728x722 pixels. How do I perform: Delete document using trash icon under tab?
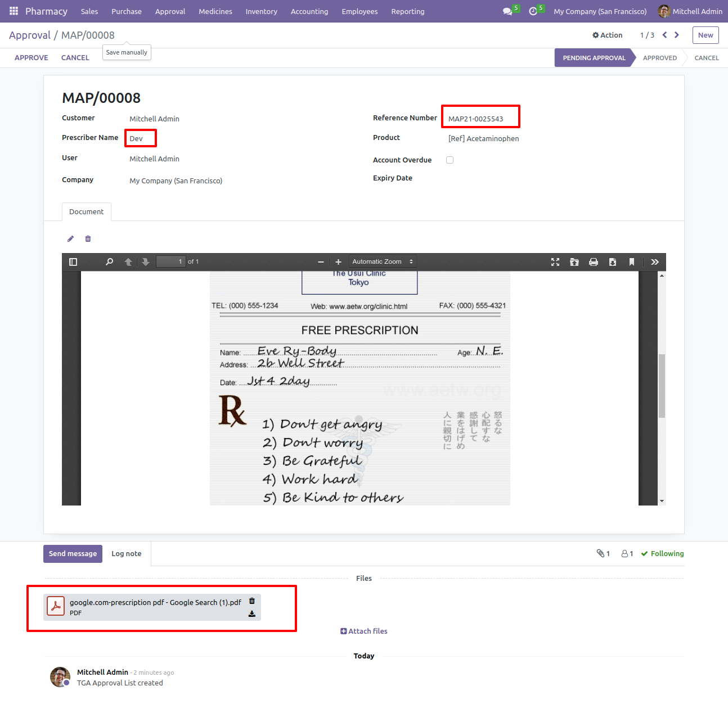(88, 239)
